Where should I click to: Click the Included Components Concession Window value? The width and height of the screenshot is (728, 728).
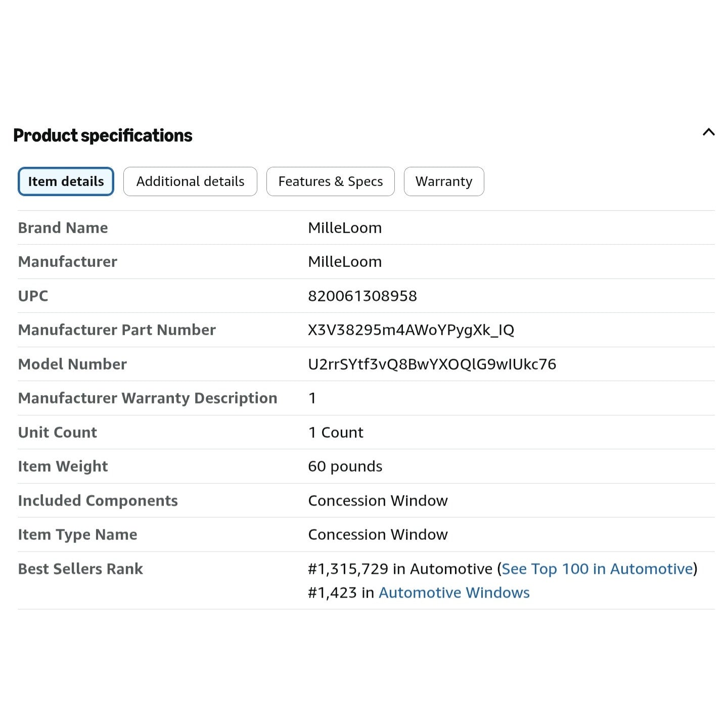coord(378,500)
